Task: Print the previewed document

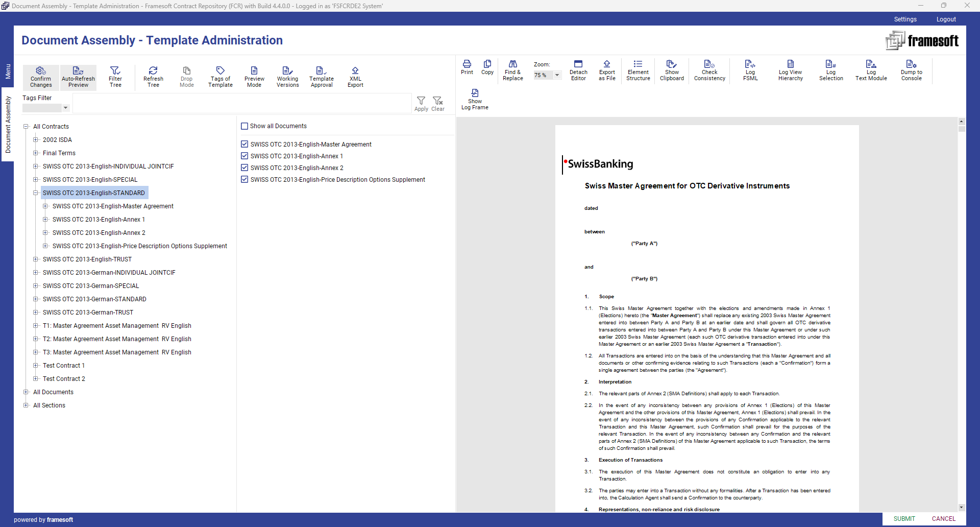Action: (467, 67)
